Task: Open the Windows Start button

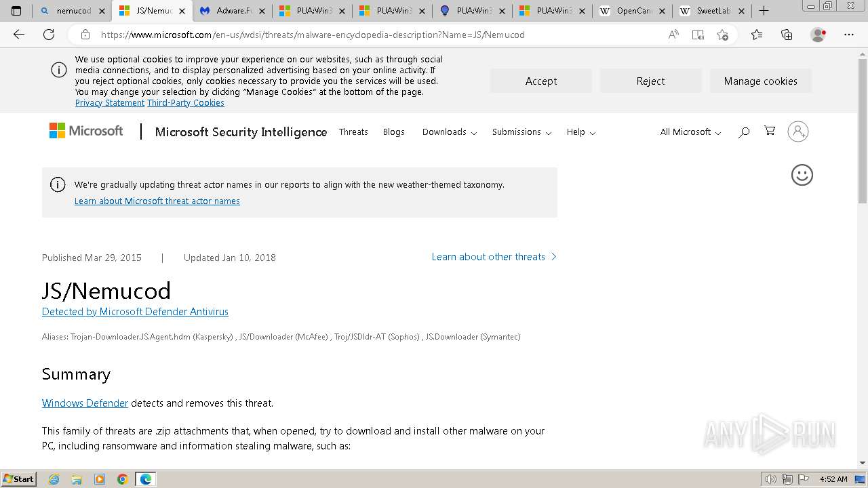Action: pyautogui.click(x=18, y=479)
